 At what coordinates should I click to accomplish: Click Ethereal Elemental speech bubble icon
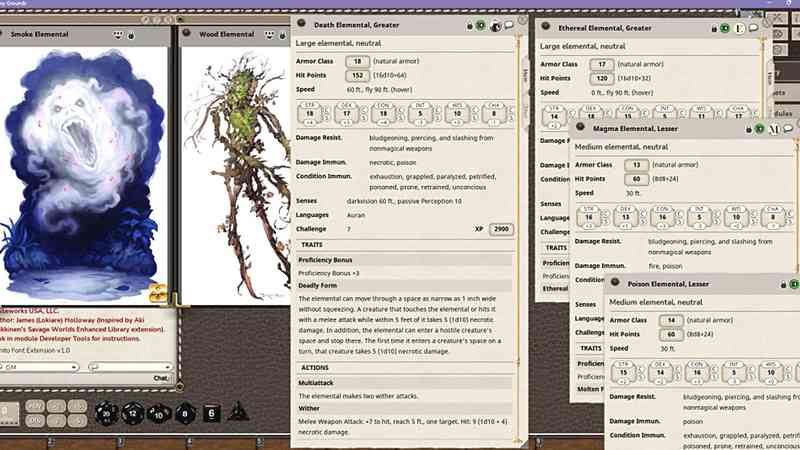click(753, 28)
